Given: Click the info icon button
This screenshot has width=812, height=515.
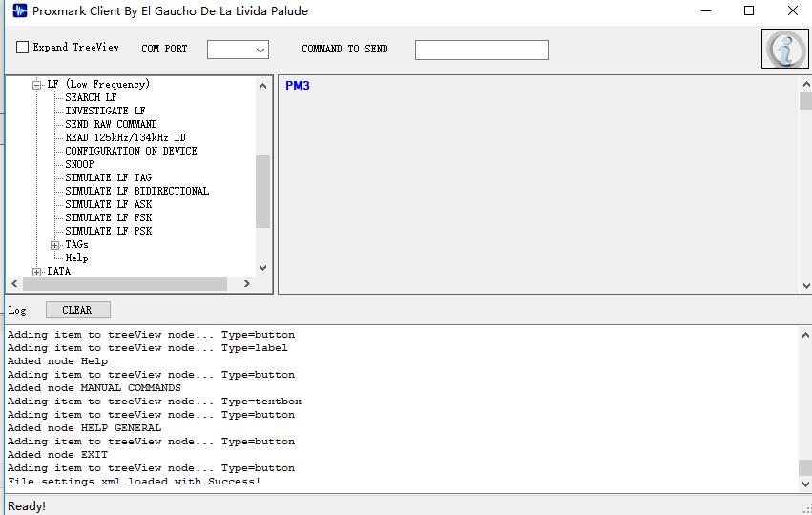Looking at the screenshot, I should coord(784,49).
